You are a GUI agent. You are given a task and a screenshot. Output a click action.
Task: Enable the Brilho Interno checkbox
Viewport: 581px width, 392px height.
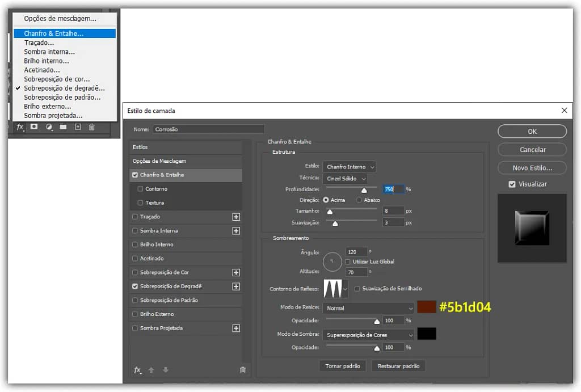click(x=135, y=245)
